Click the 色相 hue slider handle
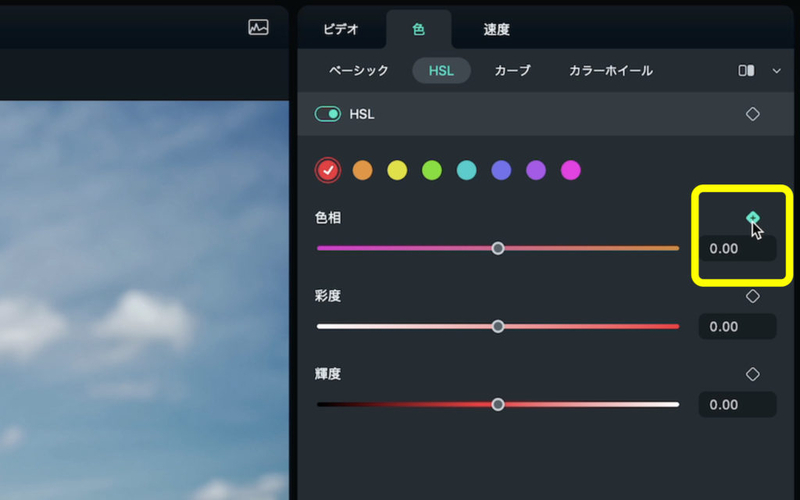 point(498,248)
